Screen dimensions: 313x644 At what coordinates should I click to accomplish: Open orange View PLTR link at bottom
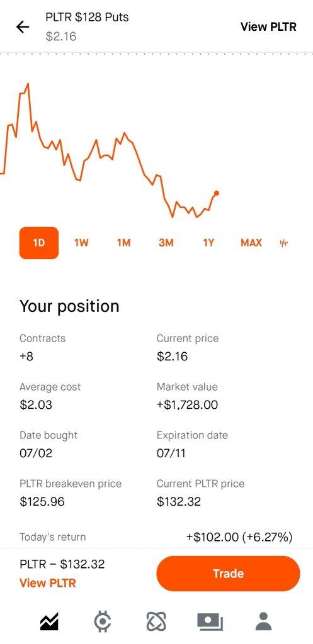pos(48,583)
